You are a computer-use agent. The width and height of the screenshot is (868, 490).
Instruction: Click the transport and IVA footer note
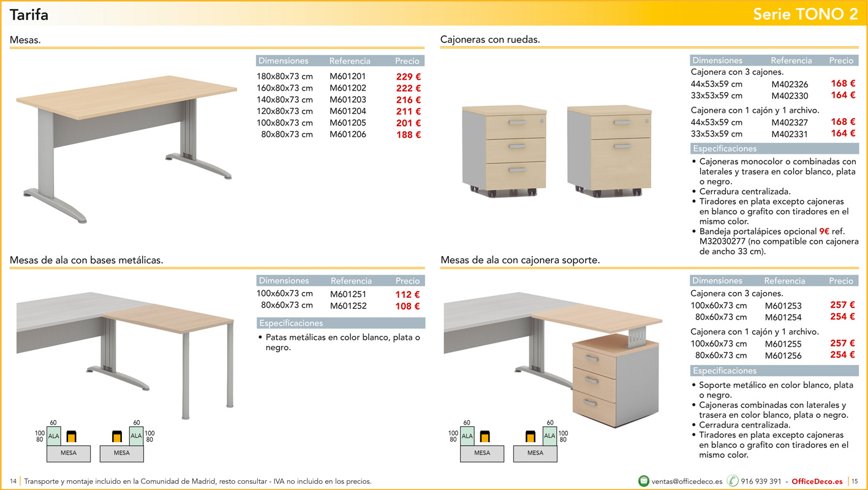coord(198,481)
